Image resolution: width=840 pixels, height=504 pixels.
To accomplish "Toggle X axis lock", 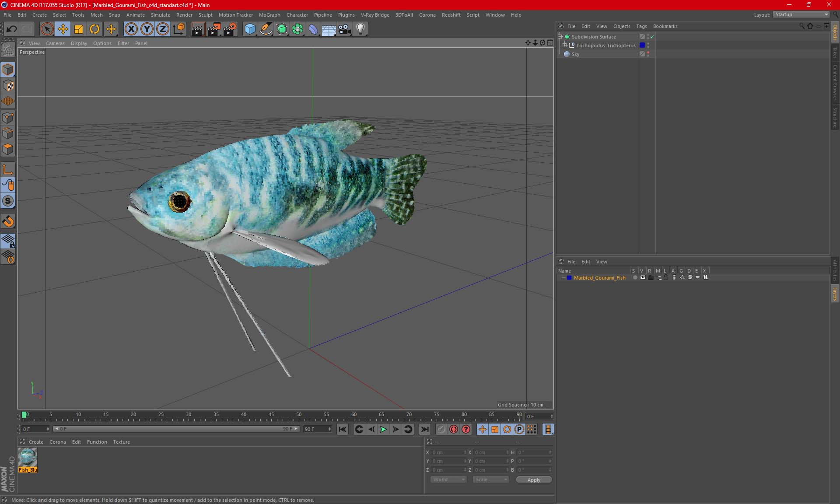I will (x=131, y=29).
